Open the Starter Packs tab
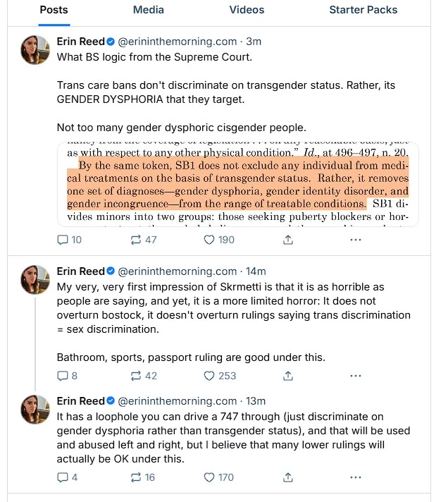 pyautogui.click(x=363, y=10)
